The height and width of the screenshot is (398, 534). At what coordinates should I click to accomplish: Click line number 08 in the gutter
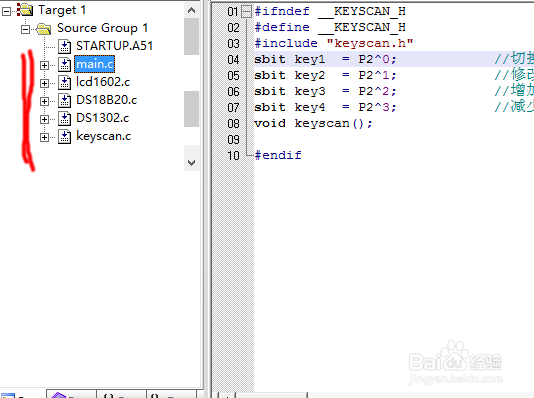tap(233, 124)
